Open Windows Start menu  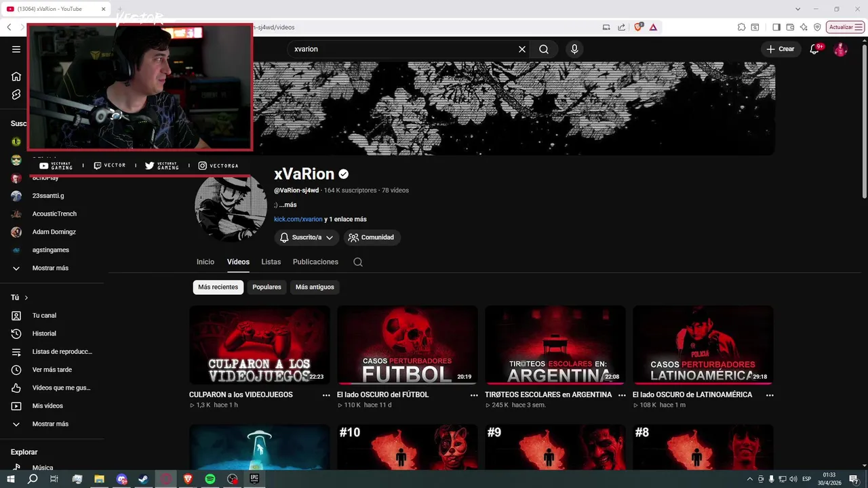pyautogui.click(x=11, y=479)
